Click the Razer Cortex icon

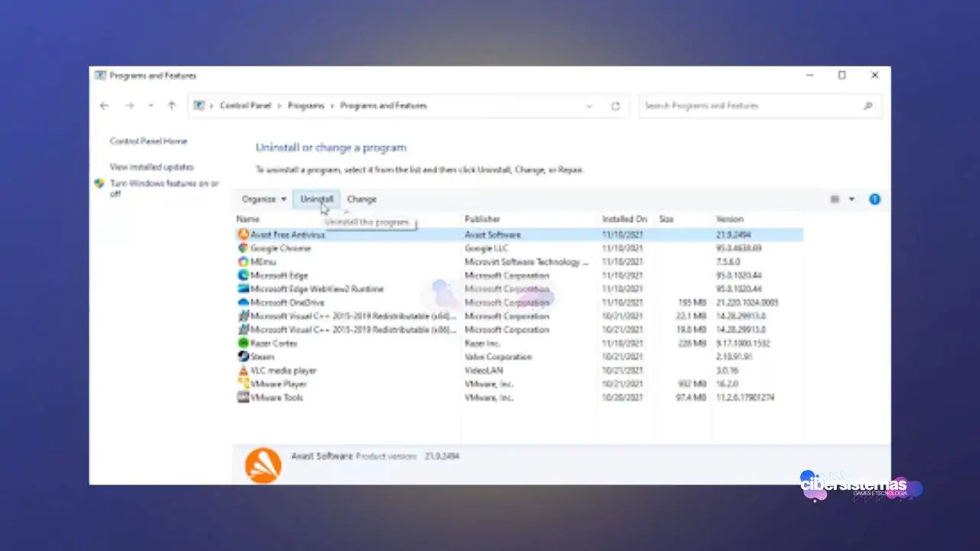click(x=243, y=343)
